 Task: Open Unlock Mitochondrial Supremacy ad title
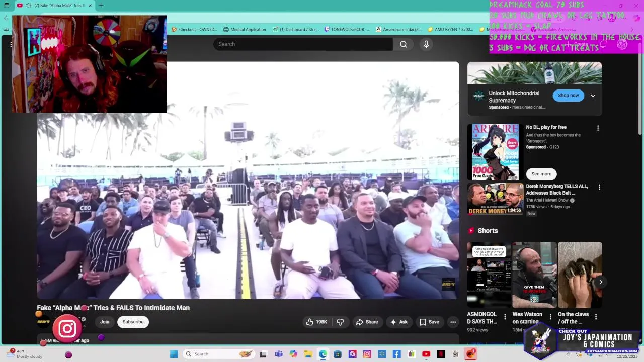point(514,97)
